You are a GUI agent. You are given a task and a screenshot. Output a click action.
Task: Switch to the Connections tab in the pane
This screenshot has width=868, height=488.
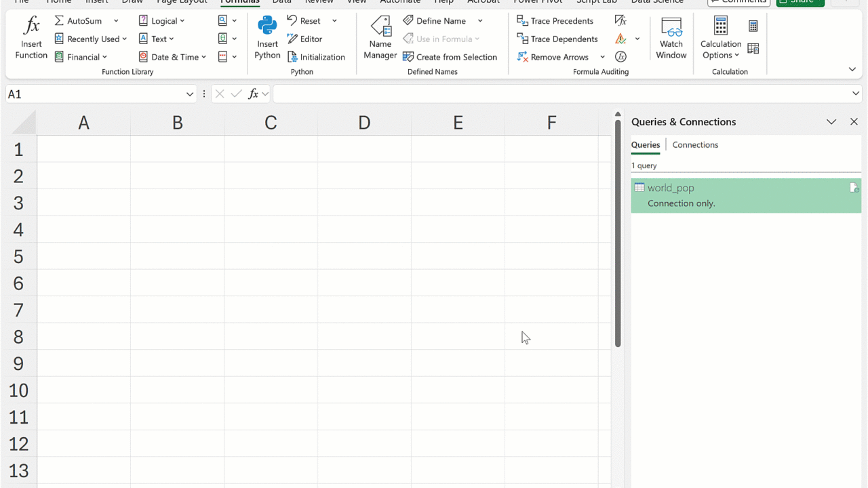click(x=695, y=145)
